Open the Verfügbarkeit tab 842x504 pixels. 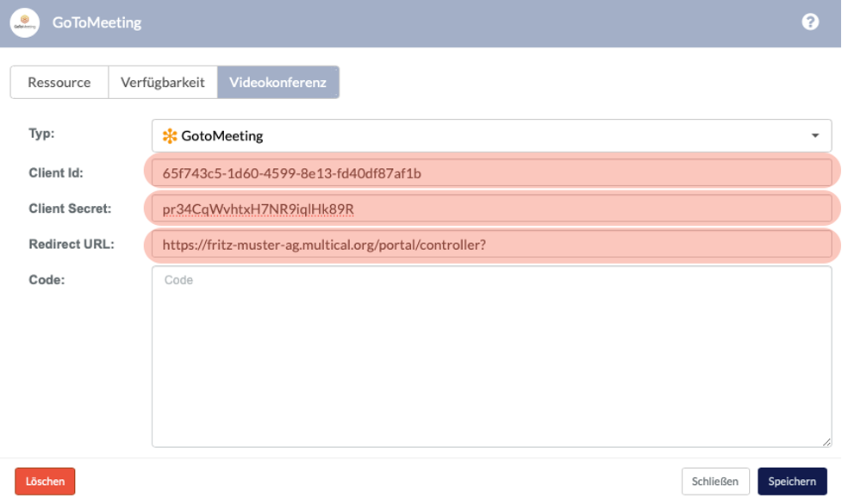pyautogui.click(x=163, y=82)
